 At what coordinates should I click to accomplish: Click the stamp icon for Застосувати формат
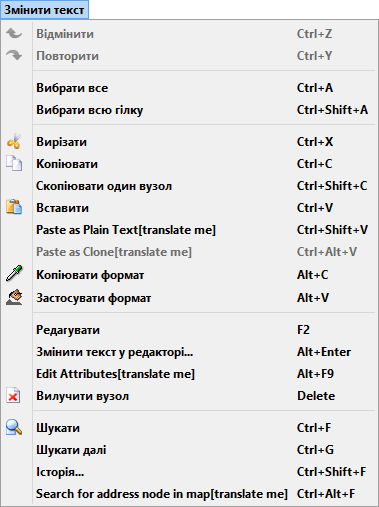click(14, 297)
